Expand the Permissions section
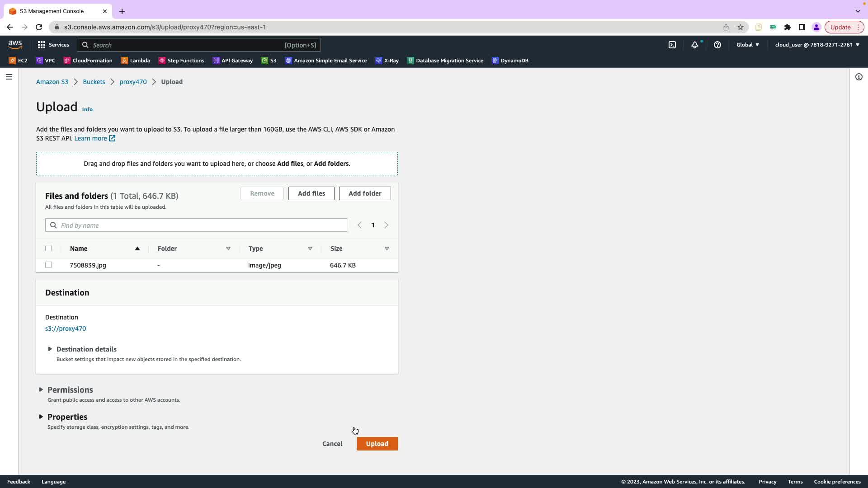Viewport: 868px width, 488px height. coord(70,390)
